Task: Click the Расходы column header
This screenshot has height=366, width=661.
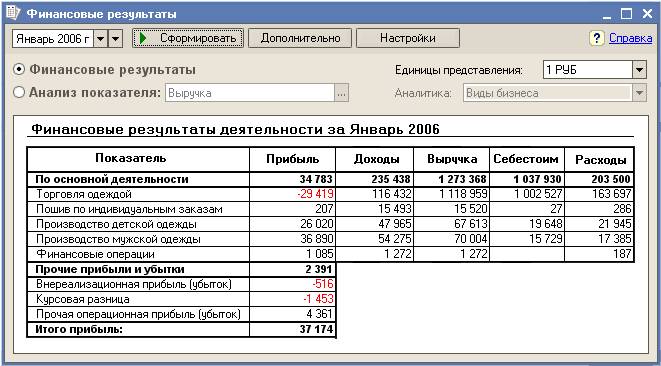Action: click(600, 159)
